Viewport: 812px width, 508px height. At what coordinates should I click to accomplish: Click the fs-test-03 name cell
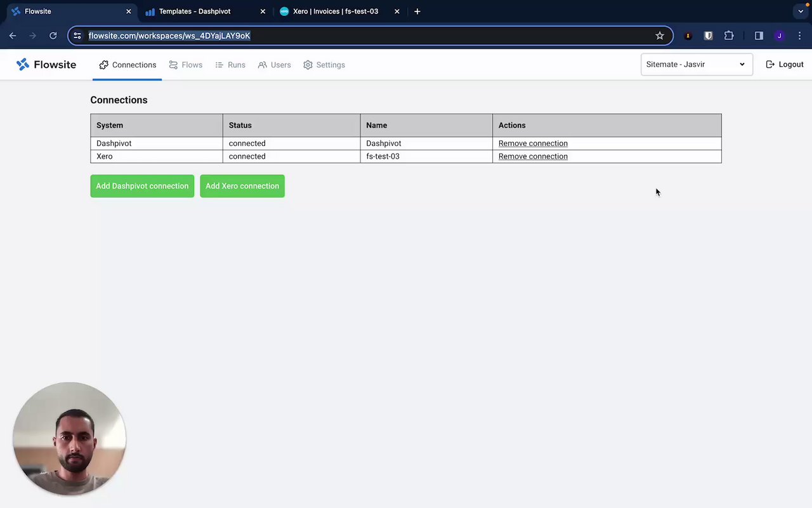(426, 156)
